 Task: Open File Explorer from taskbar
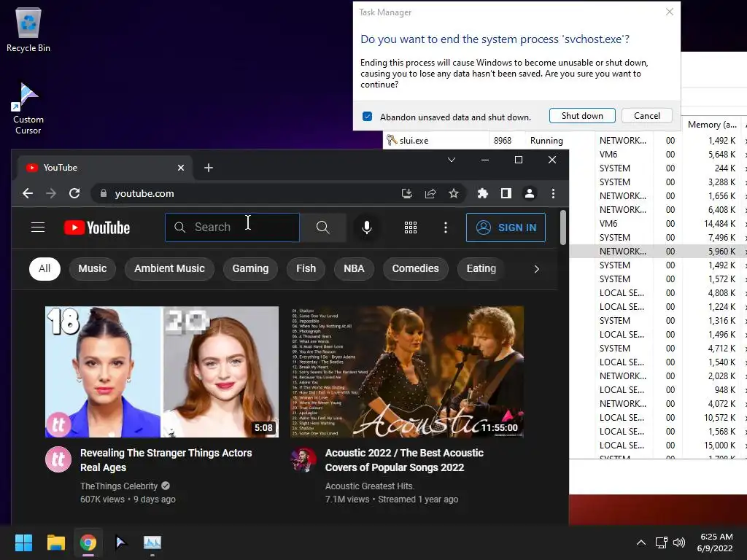pos(55,542)
